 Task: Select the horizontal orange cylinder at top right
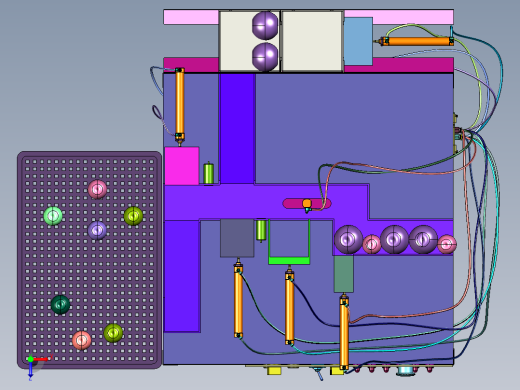tap(417, 41)
